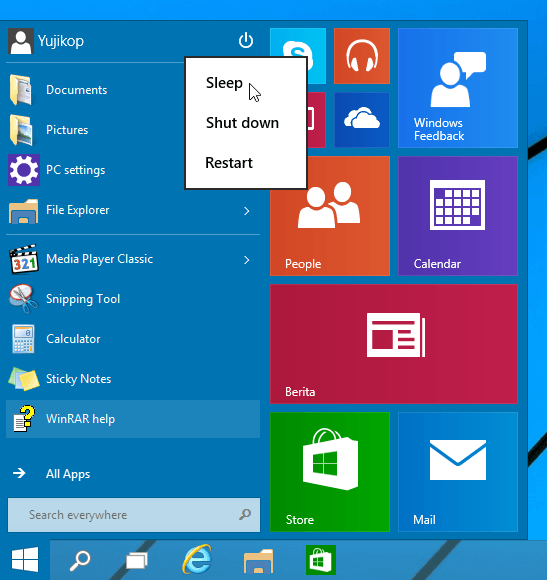Open the People tile
Viewport: 547px width, 580px height.
pyautogui.click(x=330, y=216)
